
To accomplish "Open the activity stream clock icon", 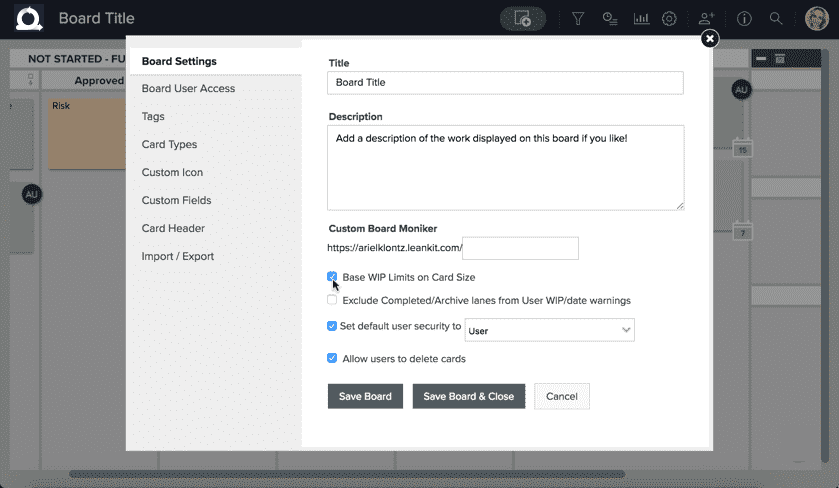I will pyautogui.click(x=609, y=18).
